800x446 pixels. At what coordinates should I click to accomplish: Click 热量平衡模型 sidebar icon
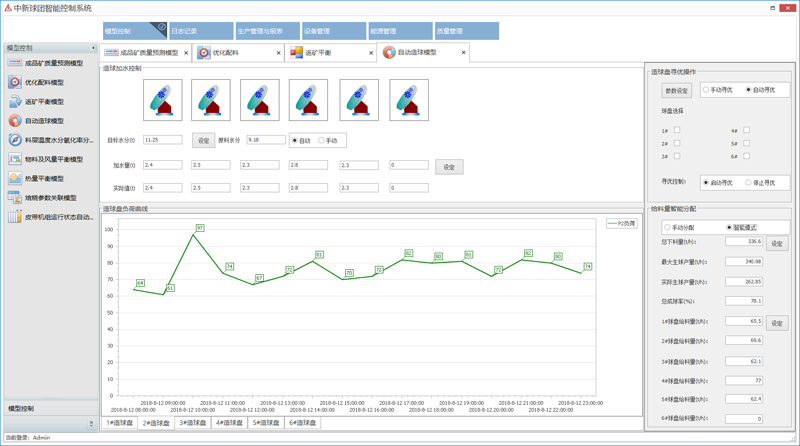[x=15, y=178]
